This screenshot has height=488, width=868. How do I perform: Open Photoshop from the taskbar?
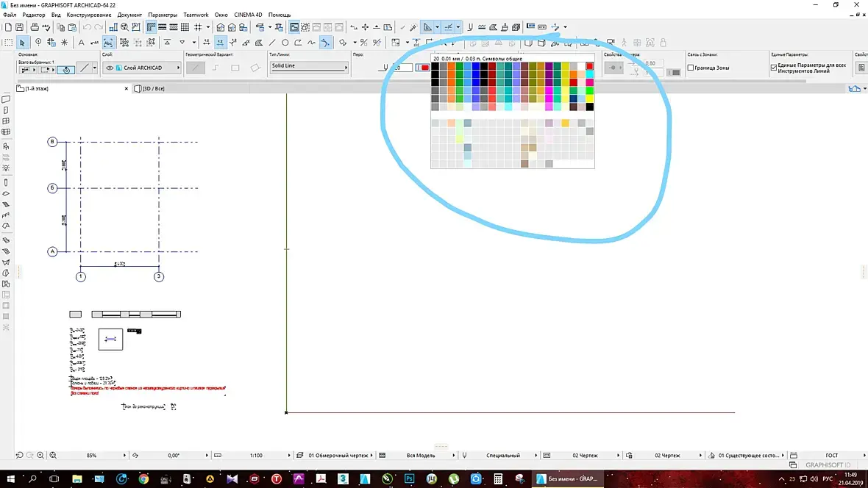pos(409,479)
